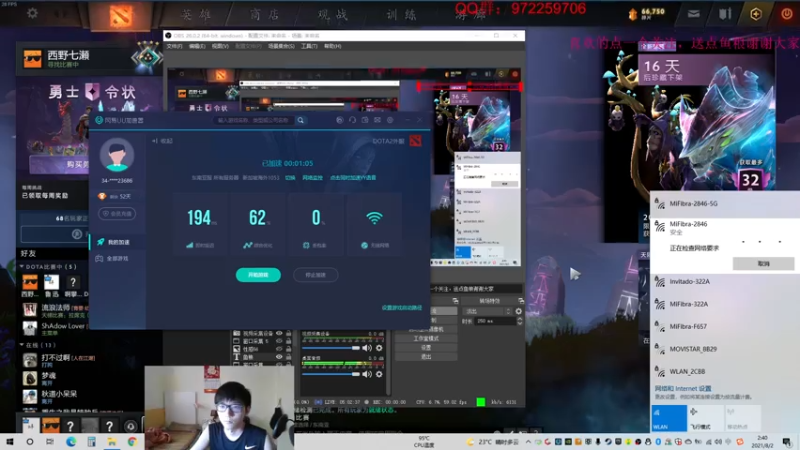Viewport: 800px width, 450px height.
Task: Collapse the UU panel with 收起 toggle
Action: 162,141
